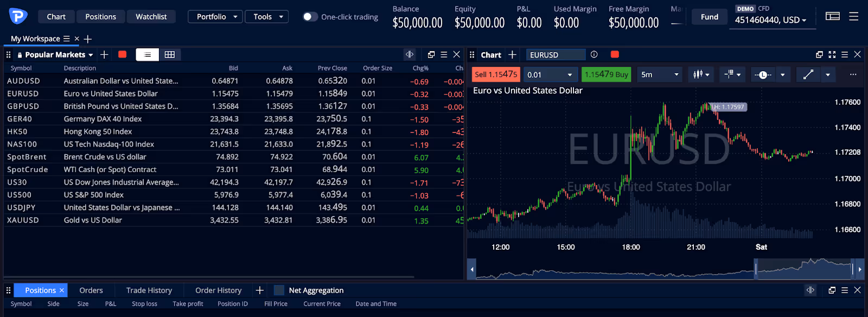Open more chart options ellipsis
The image size is (868, 317).
click(853, 74)
